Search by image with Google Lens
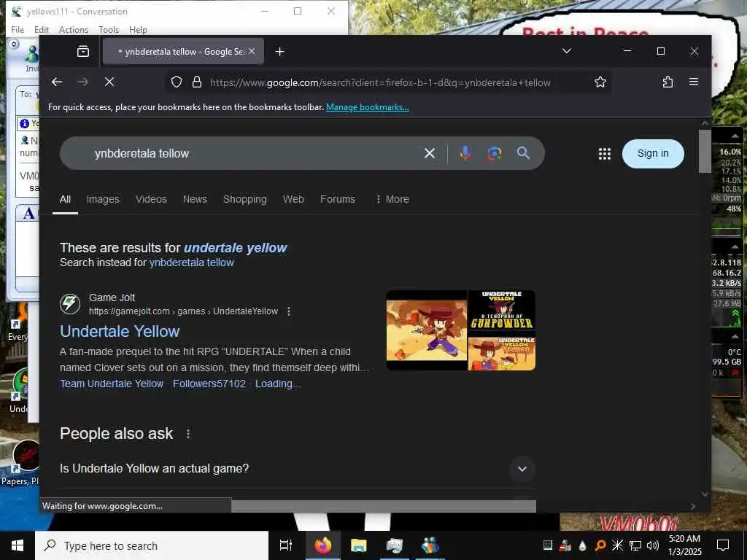Image resolution: width=747 pixels, height=560 pixels. 494,153
